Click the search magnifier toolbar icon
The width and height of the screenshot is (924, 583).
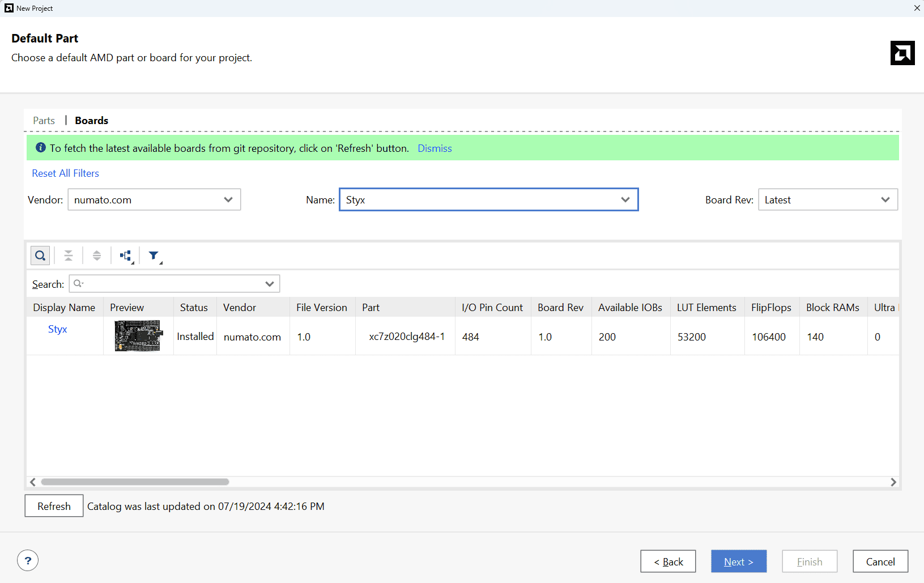(x=40, y=256)
